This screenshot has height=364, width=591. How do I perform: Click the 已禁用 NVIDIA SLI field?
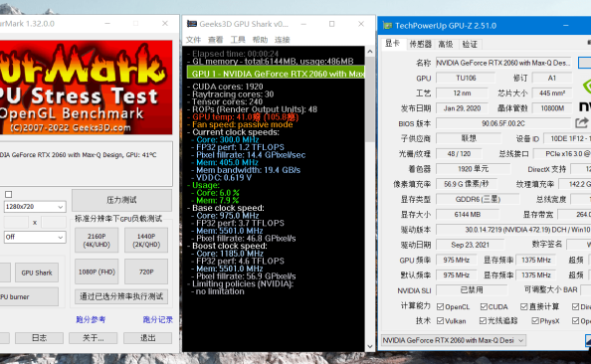click(x=472, y=289)
